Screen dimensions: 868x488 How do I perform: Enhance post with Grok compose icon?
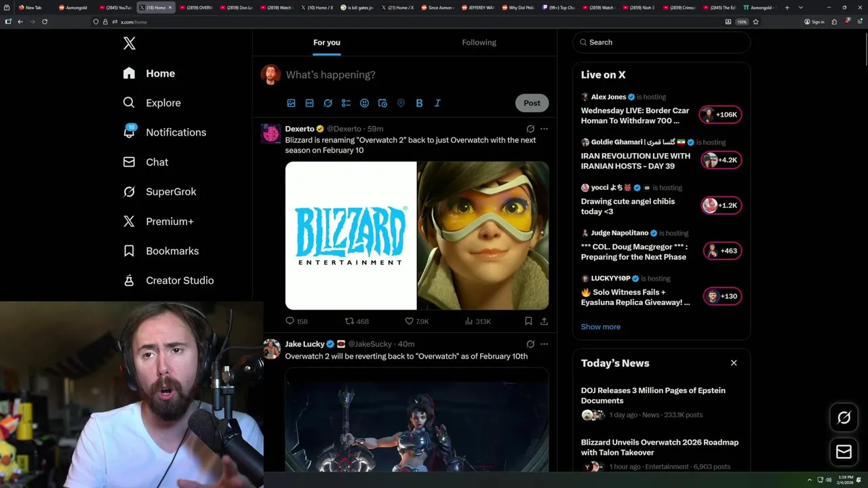[328, 103]
